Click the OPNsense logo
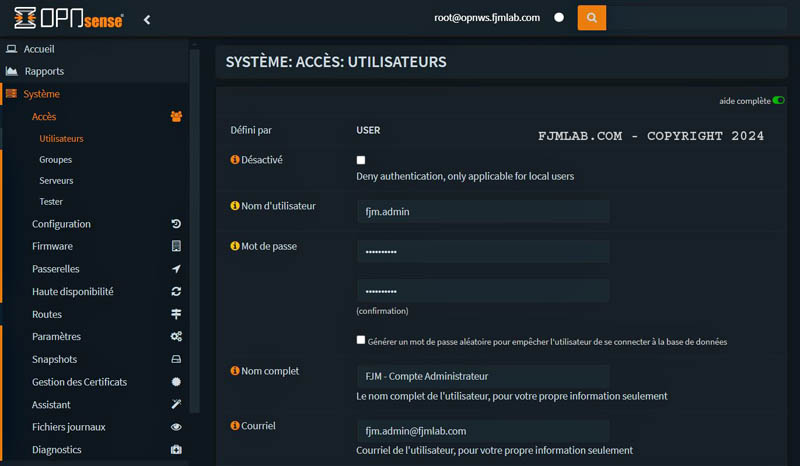 pyautogui.click(x=68, y=18)
